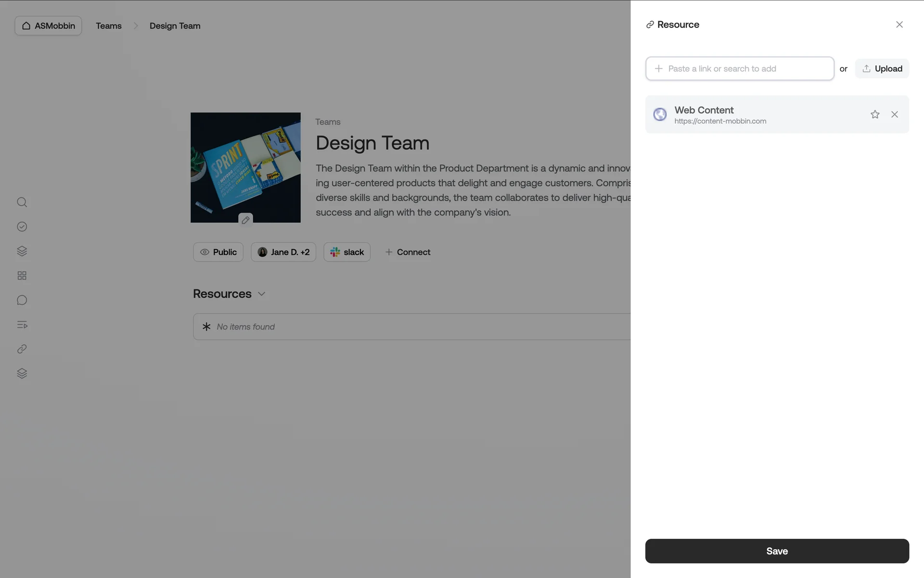Image resolution: width=924 pixels, height=578 pixels.
Task: Click the Connect button with plus
Action: pyautogui.click(x=408, y=252)
